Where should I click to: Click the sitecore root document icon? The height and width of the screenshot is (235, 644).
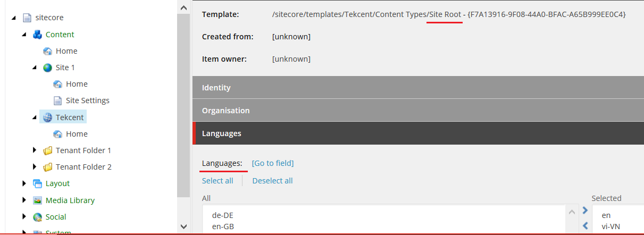pyautogui.click(x=27, y=18)
